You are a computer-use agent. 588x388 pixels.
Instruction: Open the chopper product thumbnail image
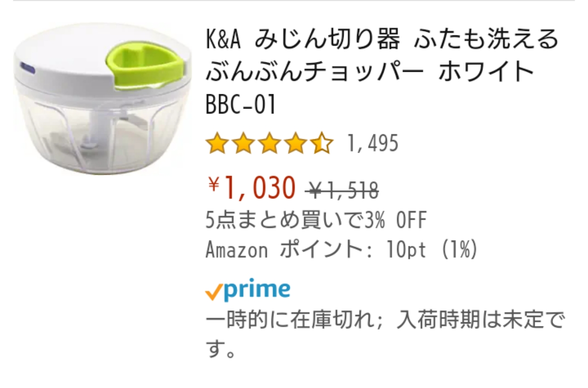(x=102, y=99)
